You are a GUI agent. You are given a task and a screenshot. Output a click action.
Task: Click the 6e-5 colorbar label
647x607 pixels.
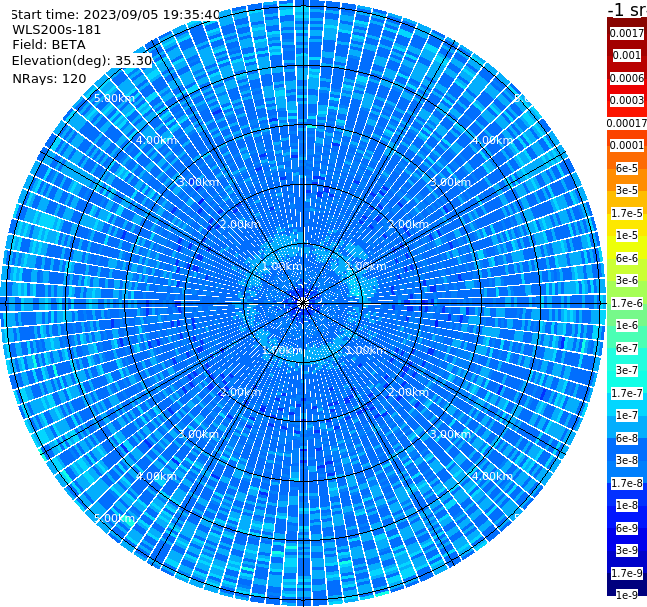[x=627, y=168]
